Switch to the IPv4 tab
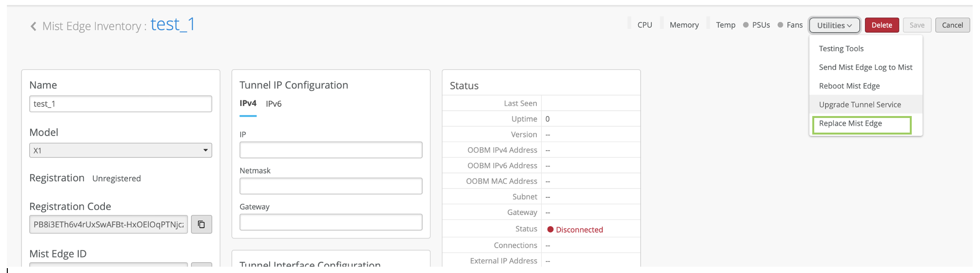 point(248,103)
